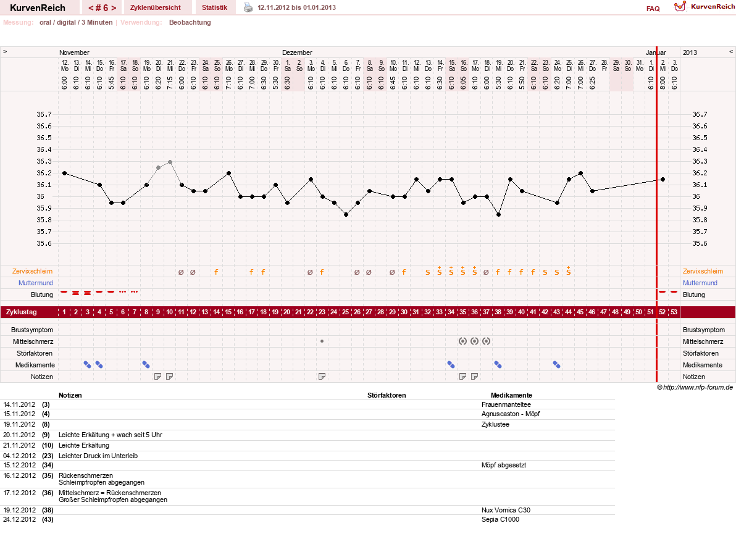This screenshot has height=560, width=736.
Task: Click the double bleeding mark on cycle day 2
Action: click(75, 293)
